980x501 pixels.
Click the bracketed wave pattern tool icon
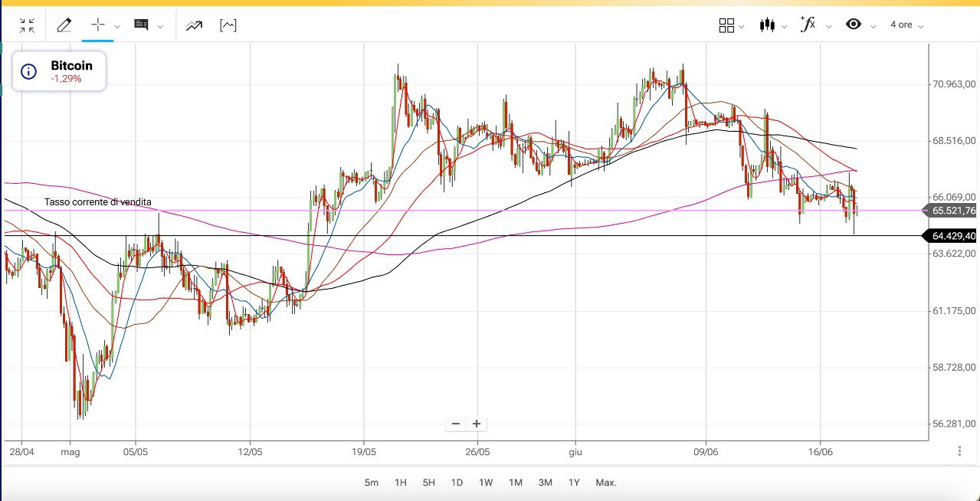[x=228, y=25]
